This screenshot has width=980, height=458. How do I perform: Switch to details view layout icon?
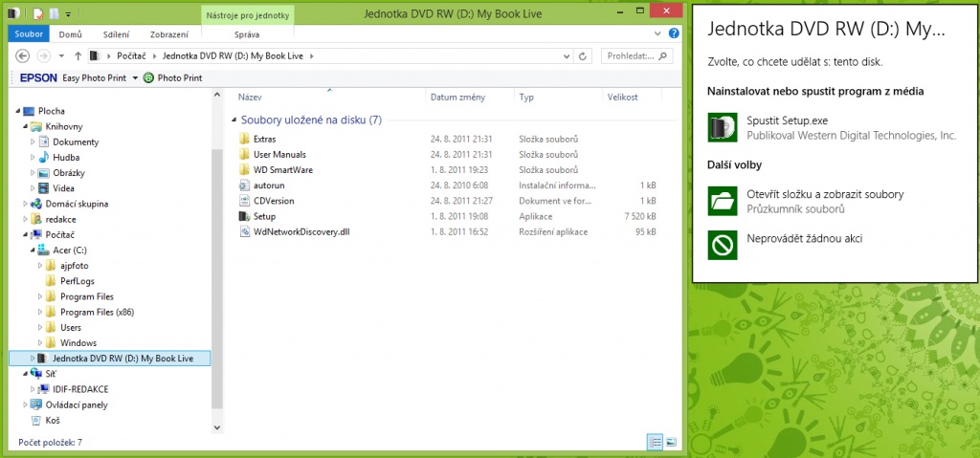click(655, 442)
